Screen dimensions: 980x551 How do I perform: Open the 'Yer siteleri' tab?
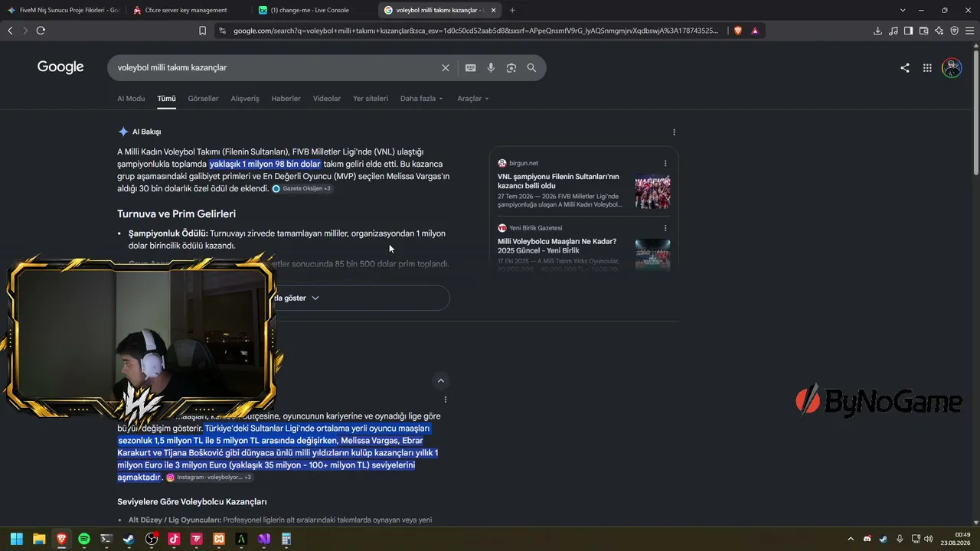pos(371,99)
